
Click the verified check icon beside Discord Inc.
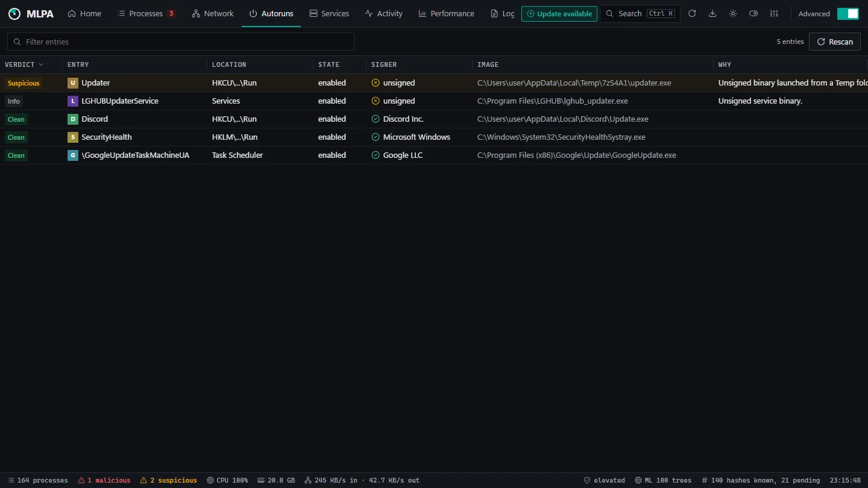tap(376, 119)
